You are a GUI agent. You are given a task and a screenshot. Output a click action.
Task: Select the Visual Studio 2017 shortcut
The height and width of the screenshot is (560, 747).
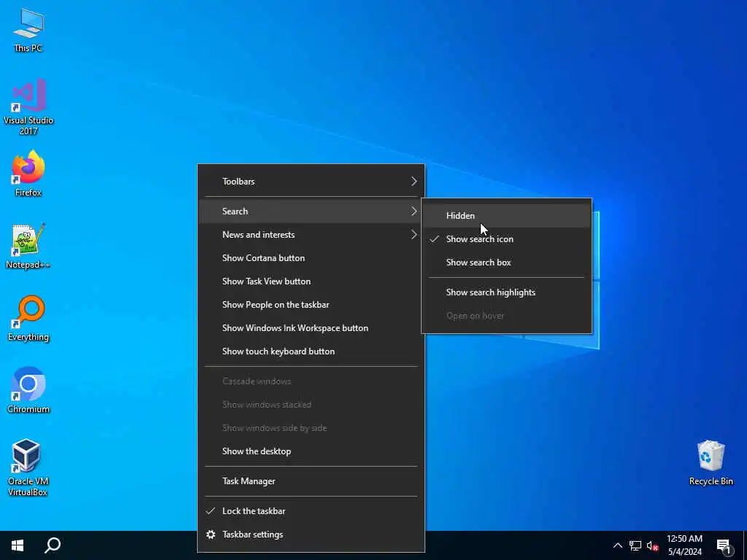28,107
